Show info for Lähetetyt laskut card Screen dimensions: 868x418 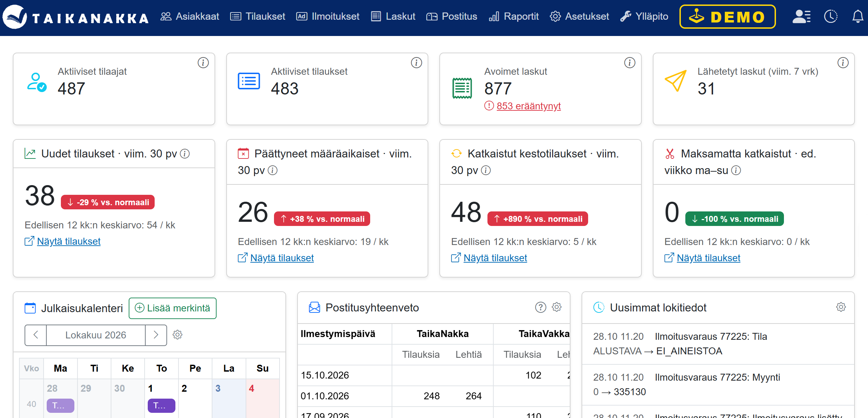coord(843,63)
